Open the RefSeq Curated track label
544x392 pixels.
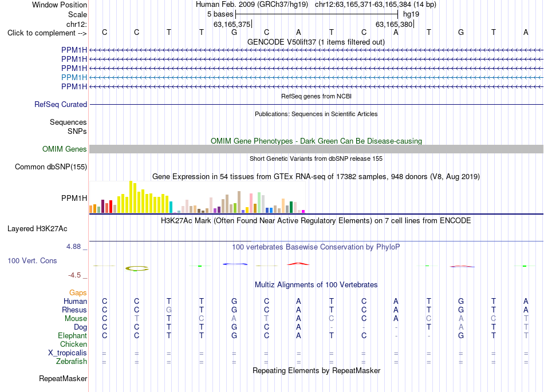(x=60, y=104)
